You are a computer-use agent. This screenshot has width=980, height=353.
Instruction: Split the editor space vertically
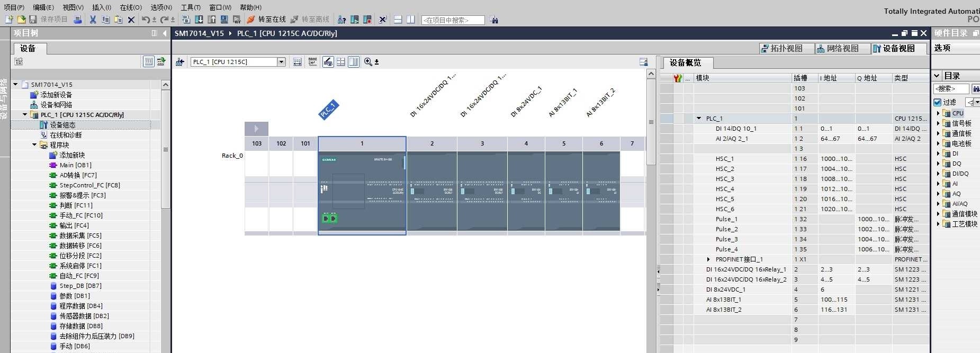click(411, 20)
